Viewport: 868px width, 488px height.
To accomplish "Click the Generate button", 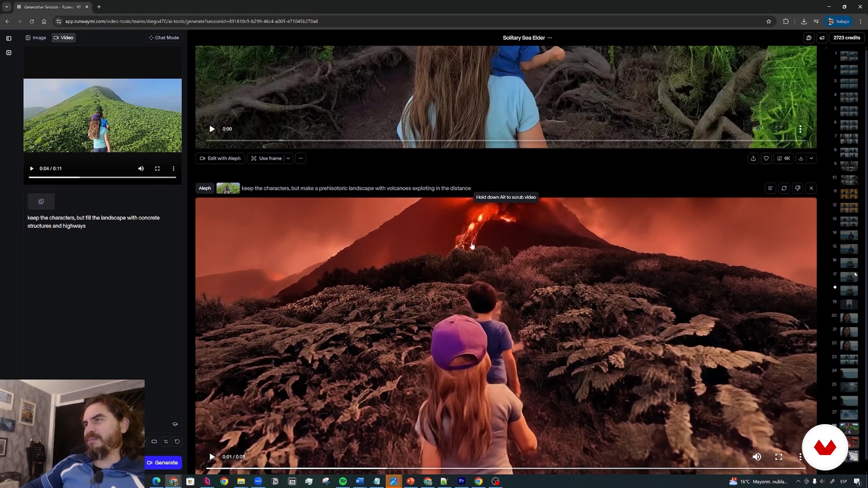I will coord(163,463).
